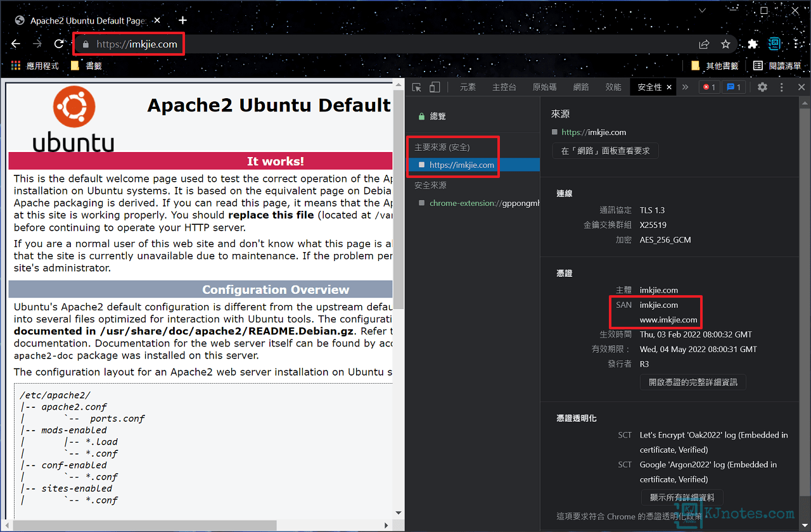Click 顯示所有詳細資料 button
Screen dimensions: 811x532
[x=682, y=497]
